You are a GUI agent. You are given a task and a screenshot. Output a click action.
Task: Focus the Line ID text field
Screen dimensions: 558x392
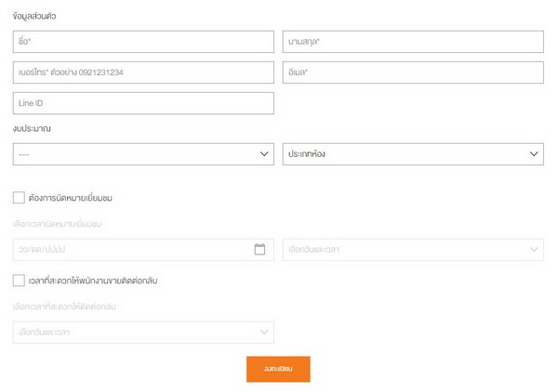(x=143, y=103)
